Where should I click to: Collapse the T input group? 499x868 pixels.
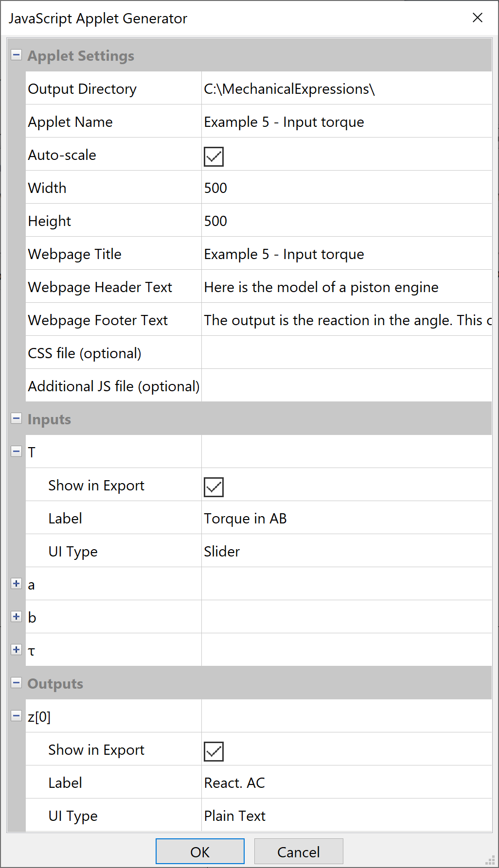click(16, 451)
